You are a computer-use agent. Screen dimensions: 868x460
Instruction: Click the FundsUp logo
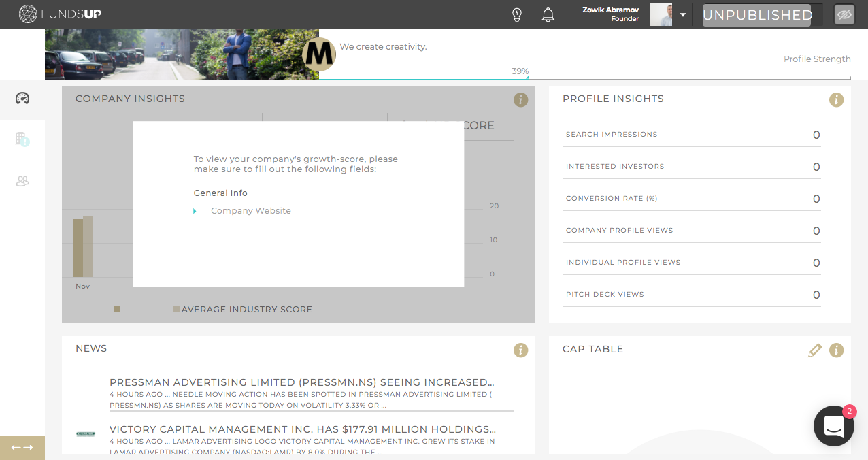tap(60, 14)
